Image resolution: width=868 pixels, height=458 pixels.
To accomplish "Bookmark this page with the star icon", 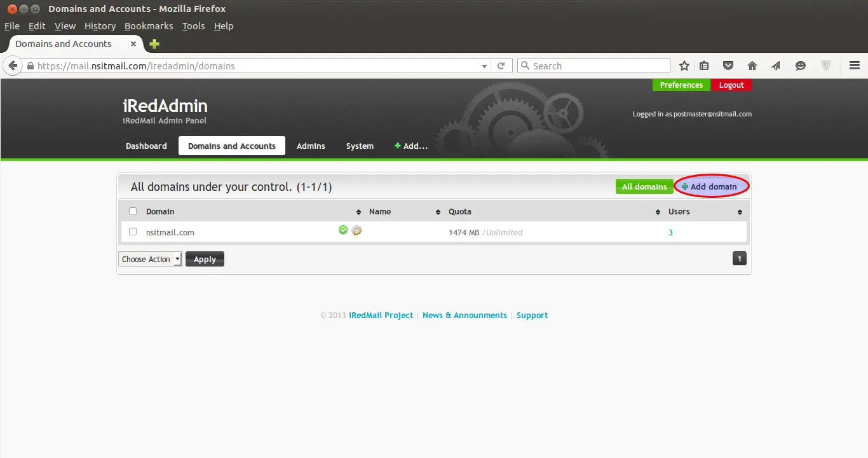I will coord(684,66).
